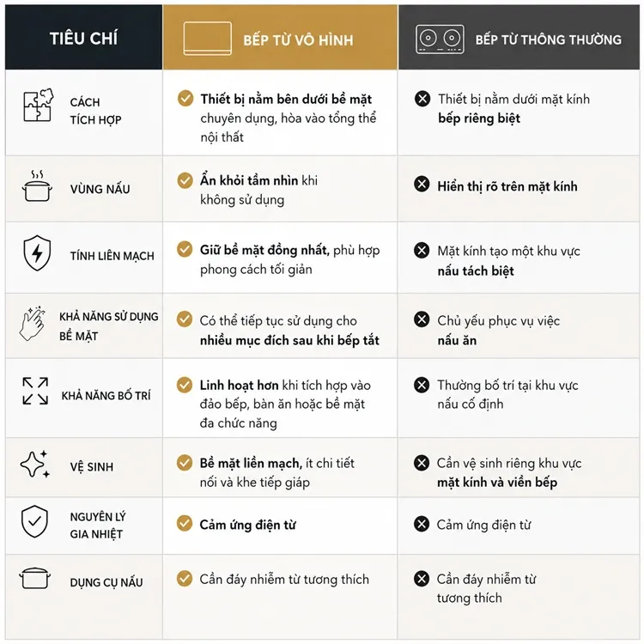
Task: Click the puzzle piece icon for Cách tích hợp
Action: pyautogui.click(x=38, y=105)
